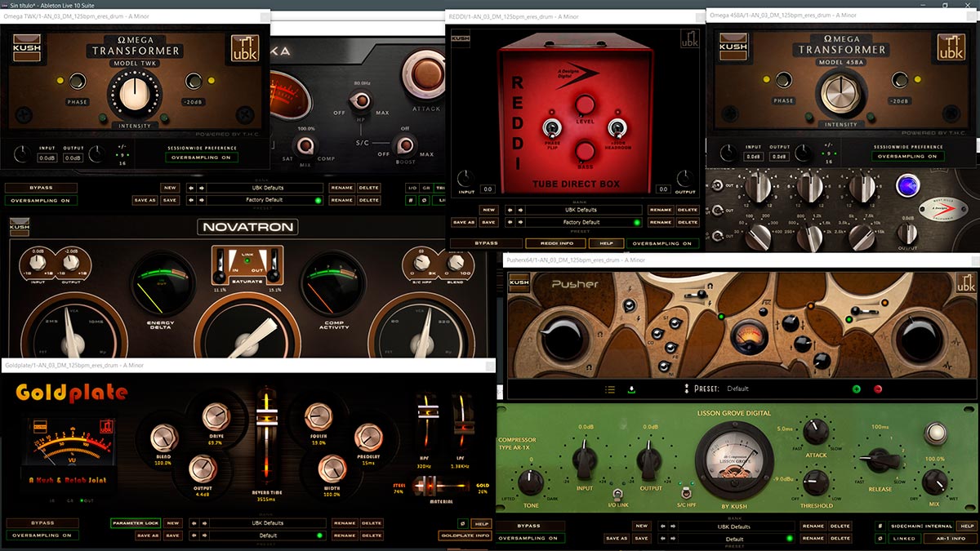Click the ubk logo in the REDDI window
Viewport: 980px width, 551px height.
(690, 38)
